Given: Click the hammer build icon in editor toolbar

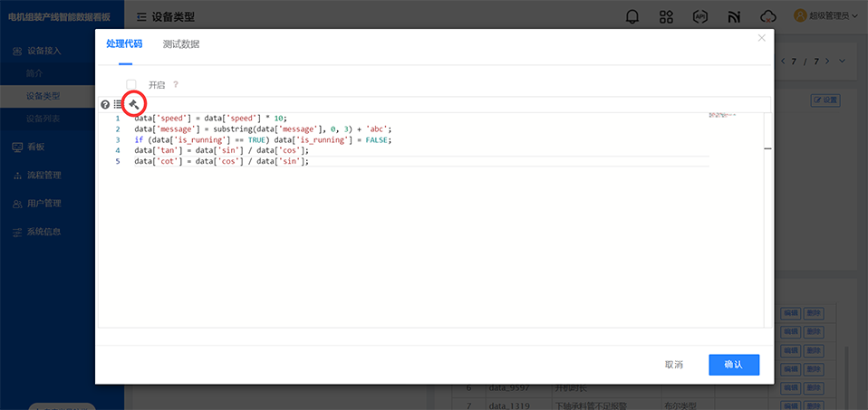Looking at the screenshot, I should 133,104.
